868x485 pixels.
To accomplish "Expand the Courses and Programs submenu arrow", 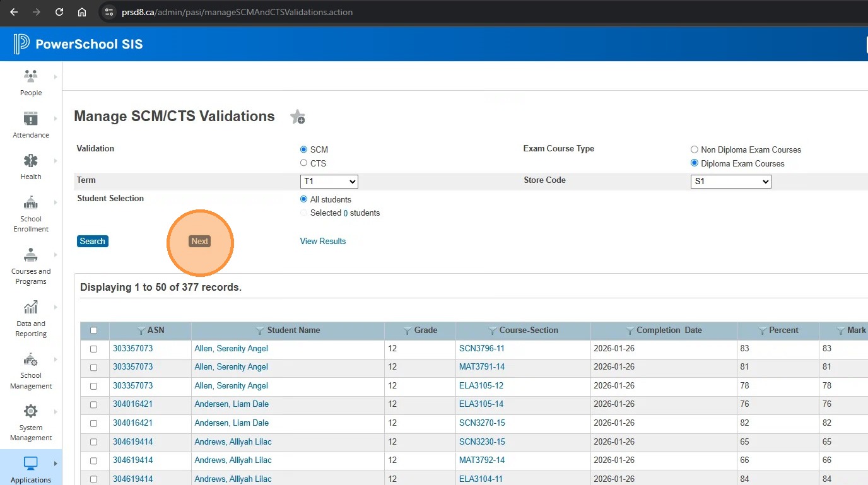I will [x=56, y=255].
